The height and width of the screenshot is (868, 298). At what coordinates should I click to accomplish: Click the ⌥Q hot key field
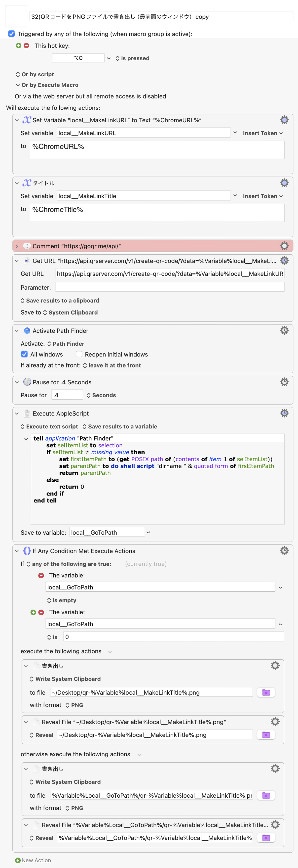78,58
